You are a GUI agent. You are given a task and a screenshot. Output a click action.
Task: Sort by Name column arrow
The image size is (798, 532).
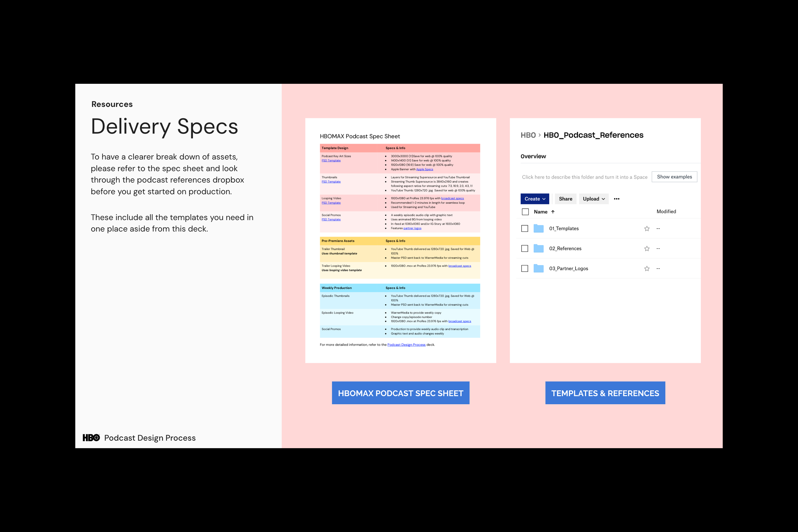[553, 212]
